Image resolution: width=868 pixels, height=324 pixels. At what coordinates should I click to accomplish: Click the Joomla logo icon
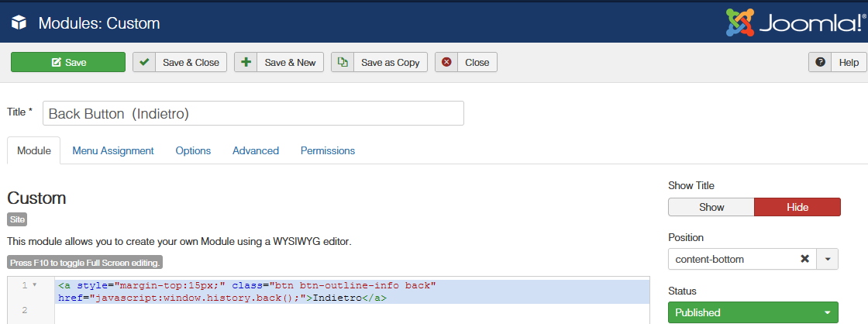point(742,22)
